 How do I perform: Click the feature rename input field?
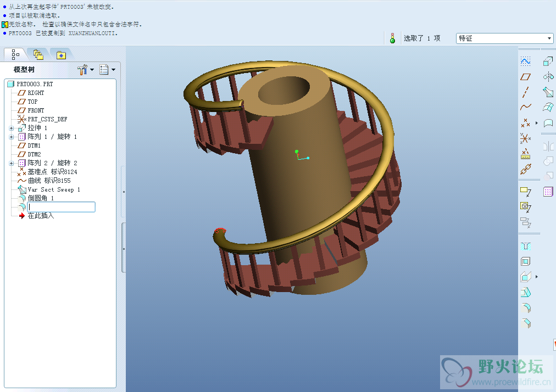(x=62, y=207)
